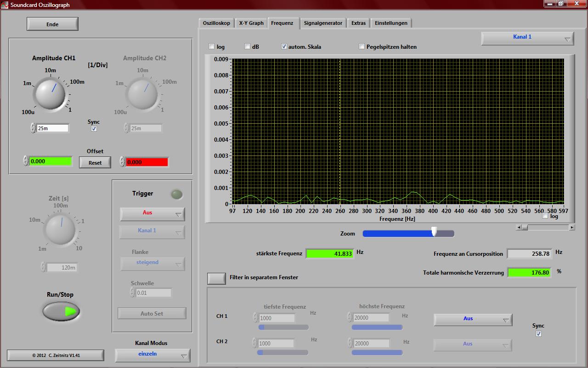
Task: Disable the autom. Skala checkbox
Action: point(284,46)
